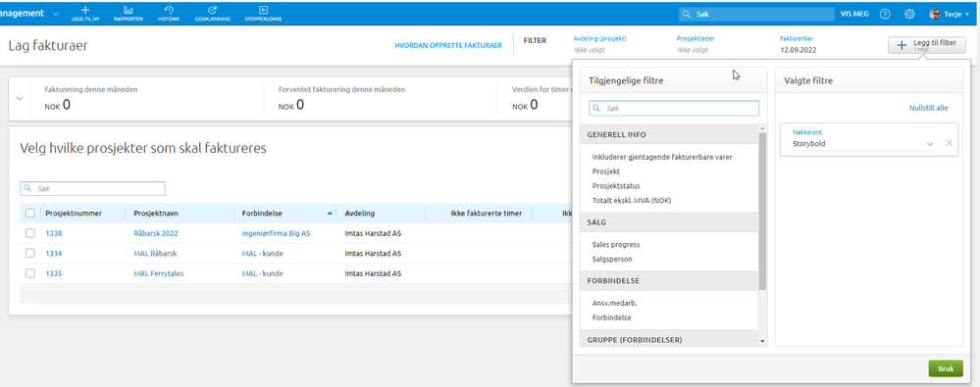Click the global Søk search field

pos(756,14)
